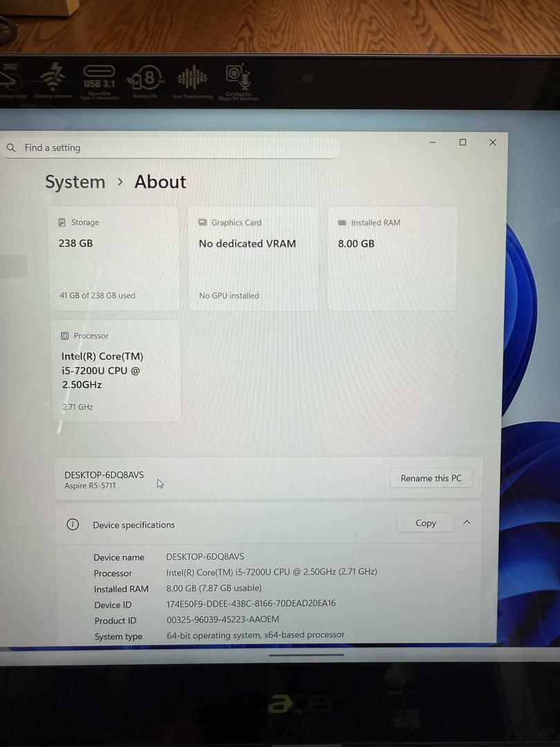Screen dimensions: 560x747
Task: Click the Installed RAM chip icon
Action: 342,223
